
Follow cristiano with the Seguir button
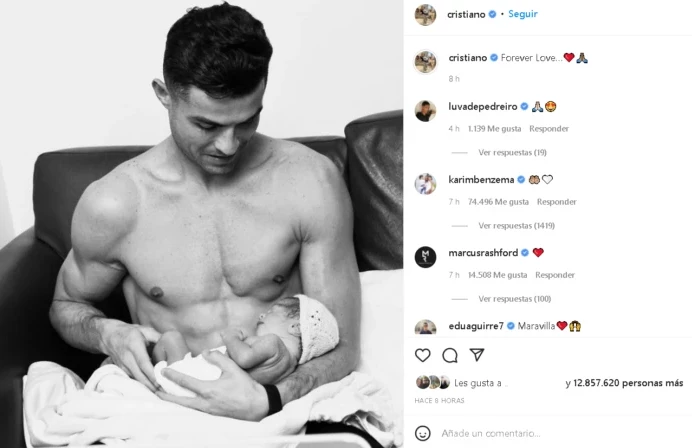point(523,14)
